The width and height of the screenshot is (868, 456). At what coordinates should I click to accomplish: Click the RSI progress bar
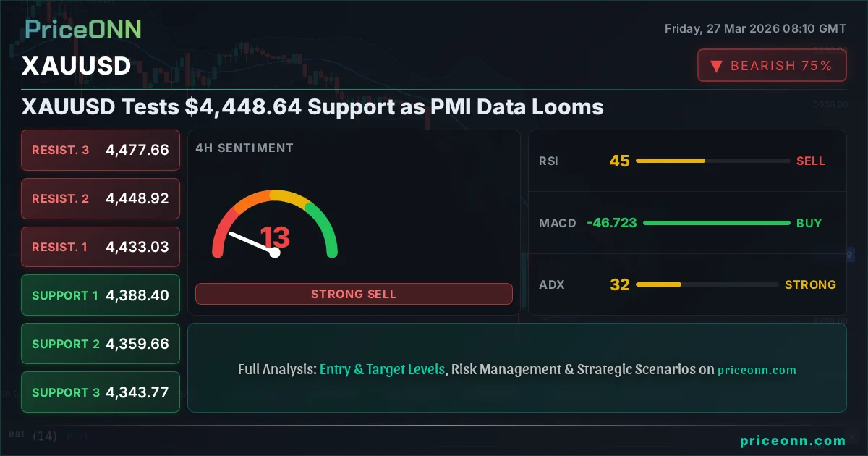[712, 161]
